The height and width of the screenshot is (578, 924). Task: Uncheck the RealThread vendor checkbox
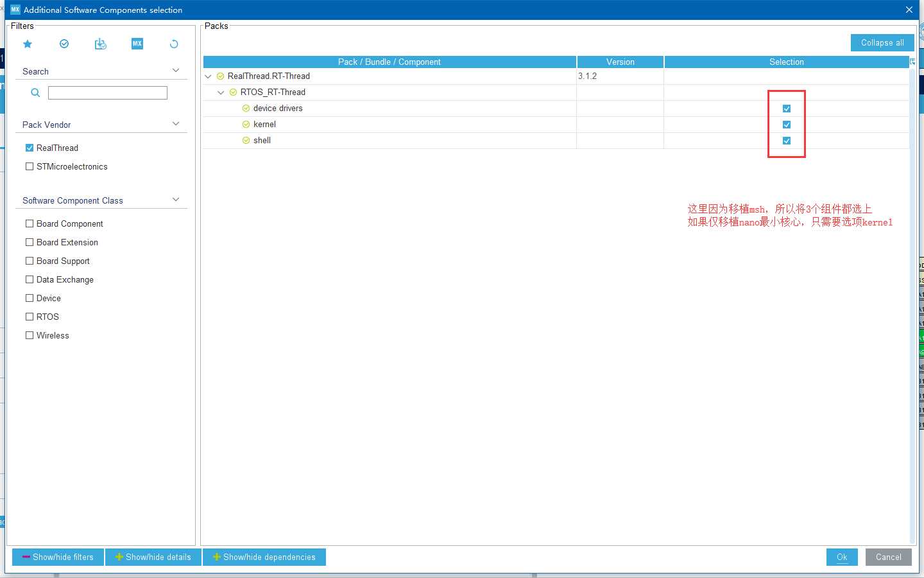30,148
